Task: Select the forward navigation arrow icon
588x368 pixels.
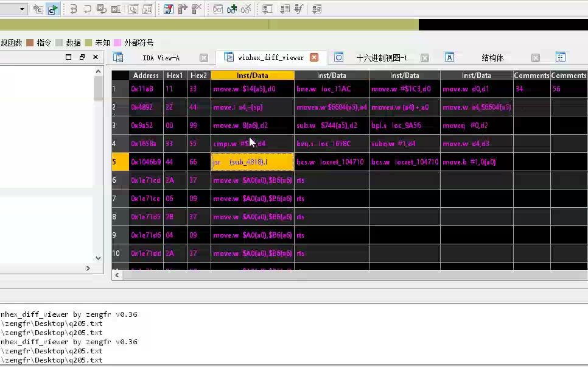Action: (x=53, y=9)
